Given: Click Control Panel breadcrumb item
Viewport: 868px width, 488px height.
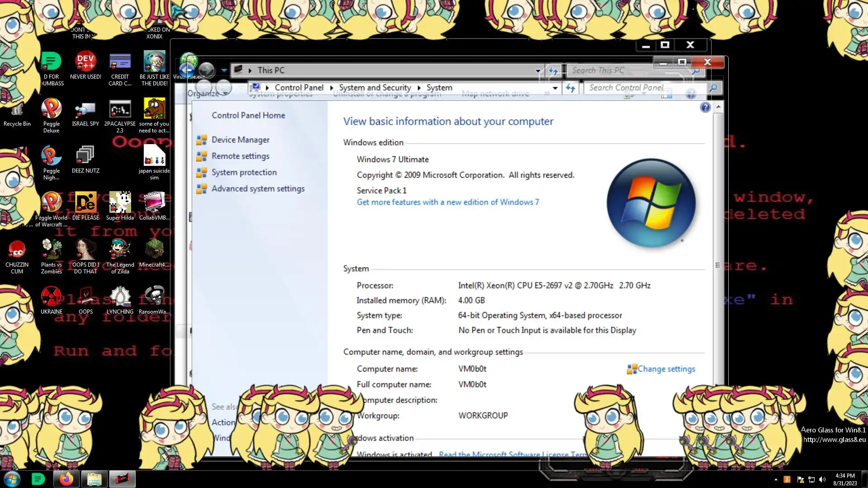Looking at the screenshot, I should click(299, 88).
